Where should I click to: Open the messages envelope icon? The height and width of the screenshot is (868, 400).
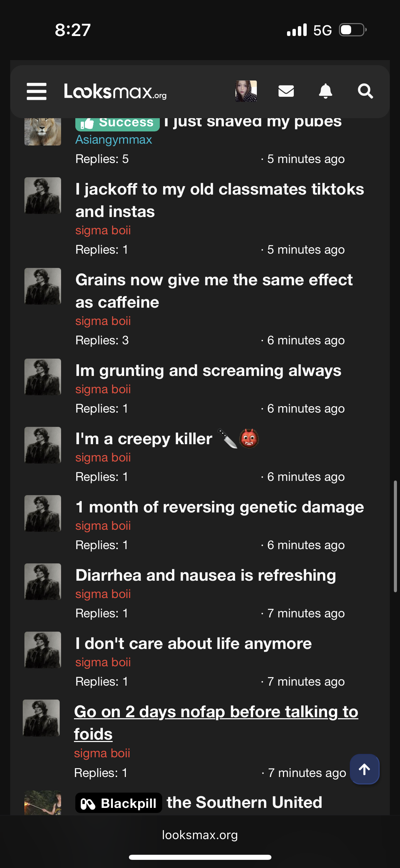(x=286, y=91)
